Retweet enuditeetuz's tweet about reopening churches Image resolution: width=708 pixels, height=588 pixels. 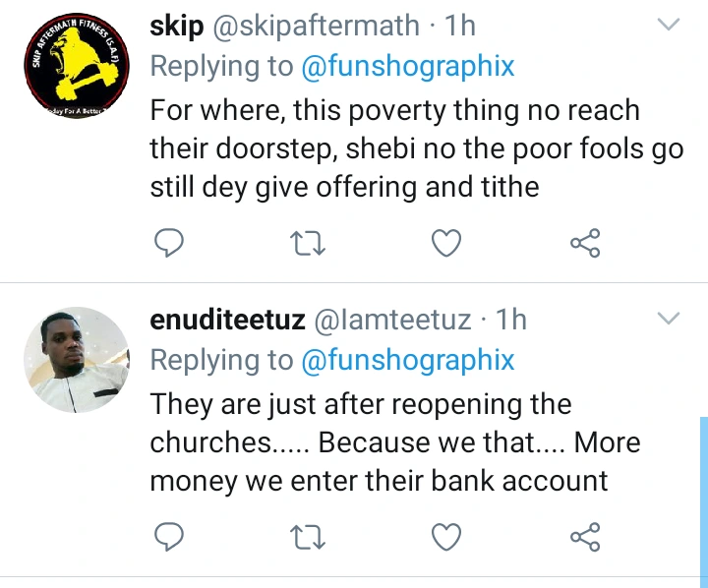click(x=308, y=537)
